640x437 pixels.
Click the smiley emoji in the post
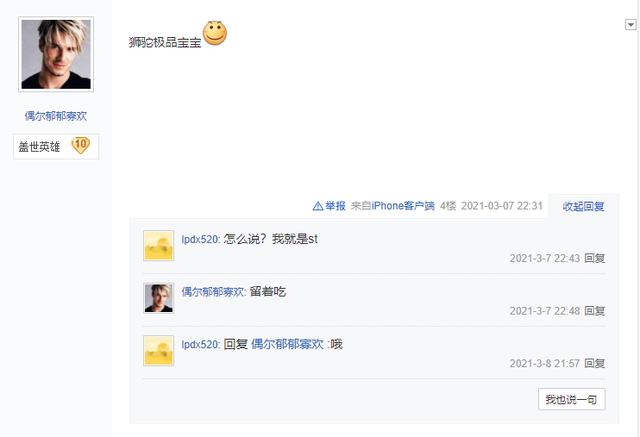[x=215, y=33]
